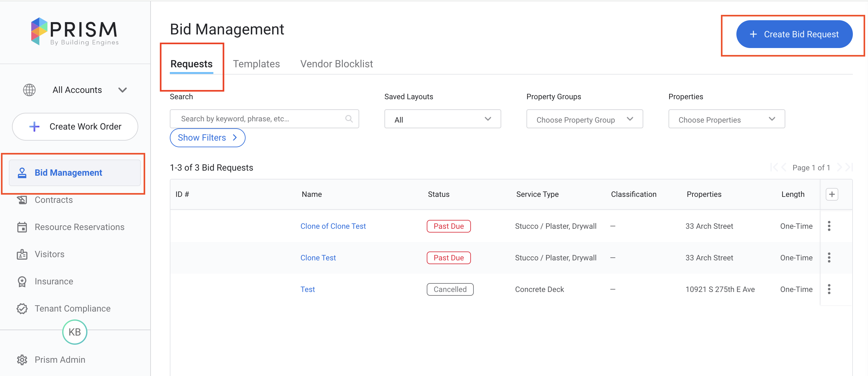
Task: Switch to Vendor Blocklist tab
Action: (x=336, y=64)
